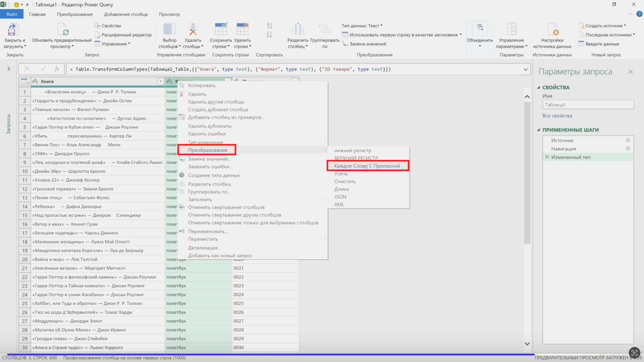This screenshot has width=644, height=362.
Task: Open gear settings for Источник step
Action: [628, 141]
